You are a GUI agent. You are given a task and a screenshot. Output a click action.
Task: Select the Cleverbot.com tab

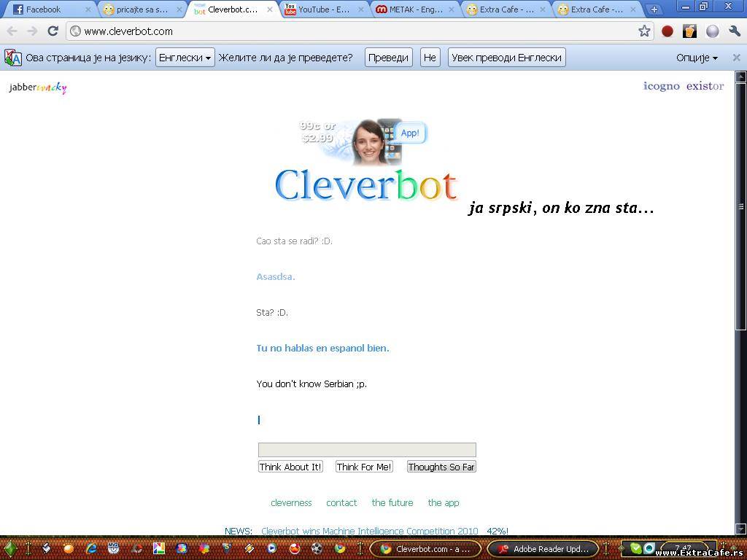(233, 9)
